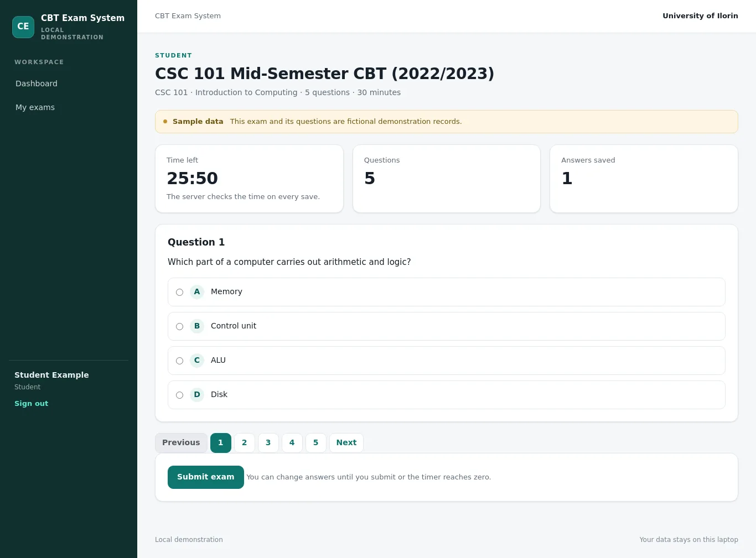Open the Dashboard sidebar item
Viewport: 756px width, 558px height.
[x=69, y=84]
